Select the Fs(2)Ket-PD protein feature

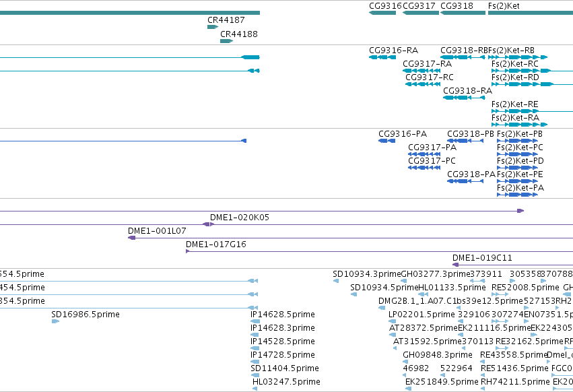click(x=517, y=168)
